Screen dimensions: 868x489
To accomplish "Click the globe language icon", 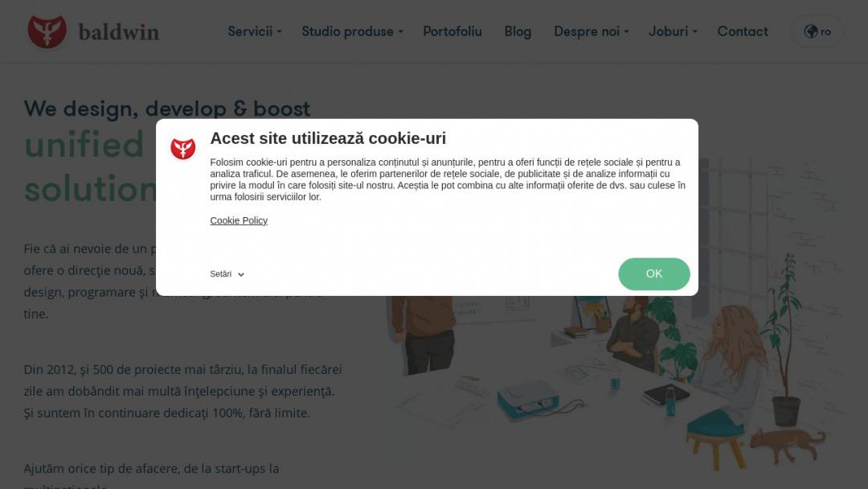I will pyautogui.click(x=810, y=31).
